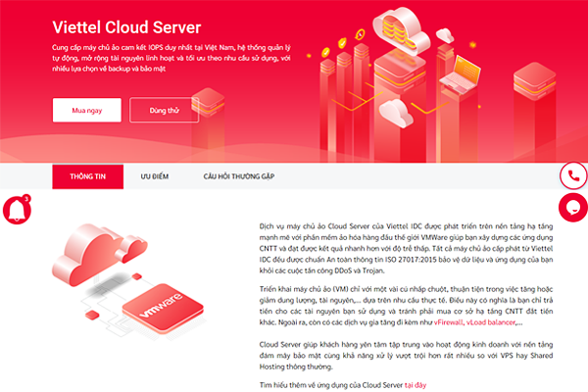Open the notification bell with badge 3
588x392 pixels.
point(18,210)
